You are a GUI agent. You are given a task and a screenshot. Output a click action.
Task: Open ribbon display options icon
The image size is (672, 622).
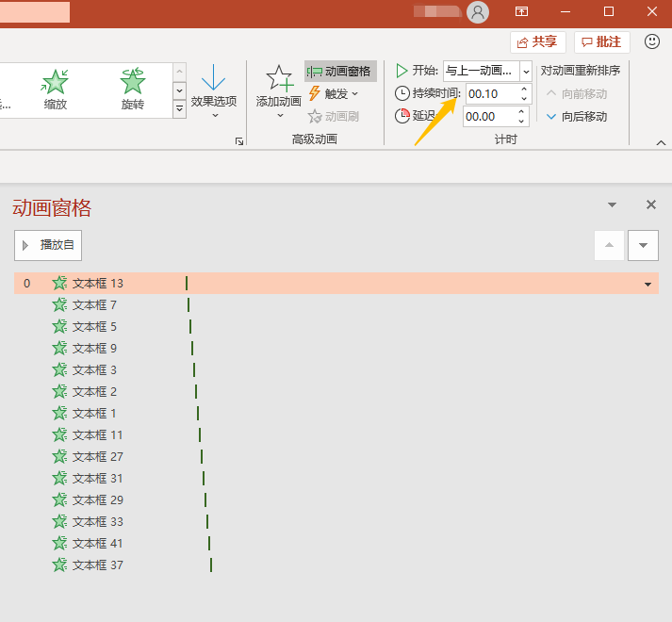tap(521, 11)
